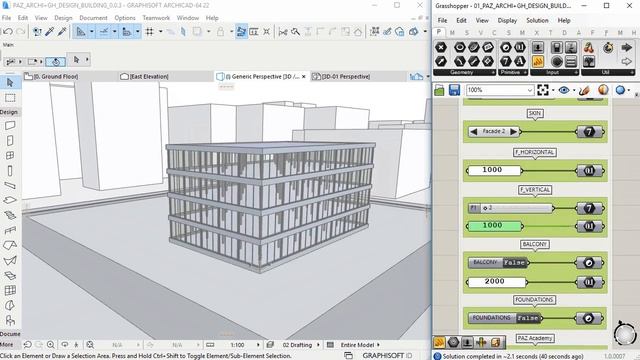Click the zoom magnifier in Archicad status bar

[x=51, y=345]
